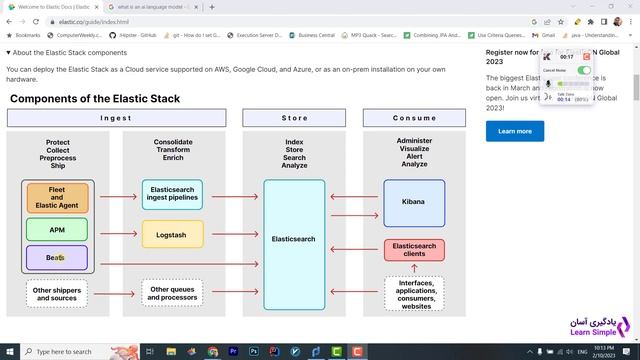The width and height of the screenshot is (640, 360).
Task: Open the MP3 Quack bookmark
Action: click(369, 36)
